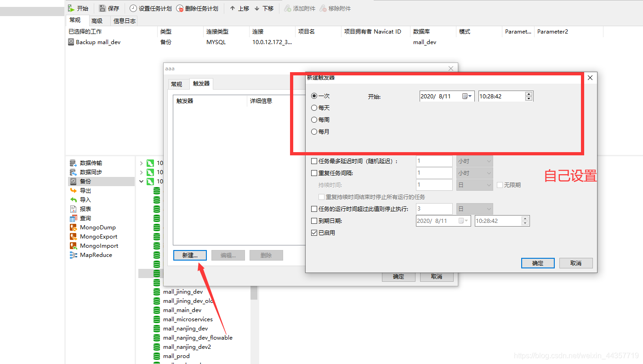Select Backup mall_dev job row text
The width and height of the screenshot is (643, 364).
98,42
